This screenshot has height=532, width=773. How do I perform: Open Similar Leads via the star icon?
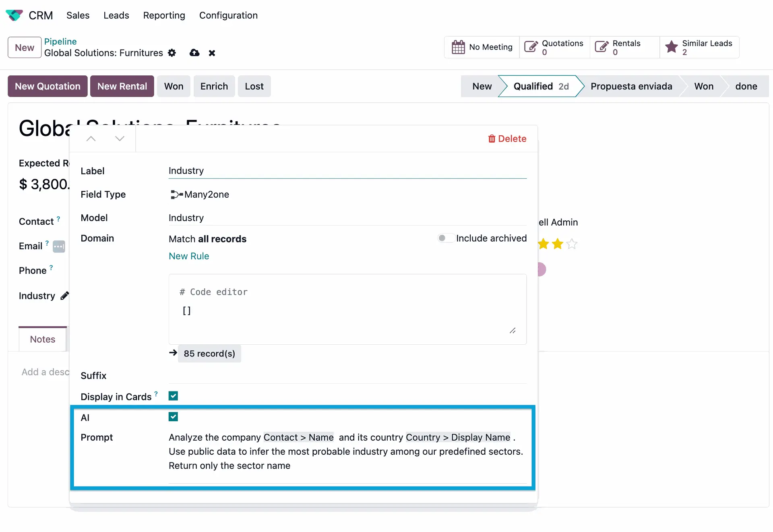click(671, 46)
